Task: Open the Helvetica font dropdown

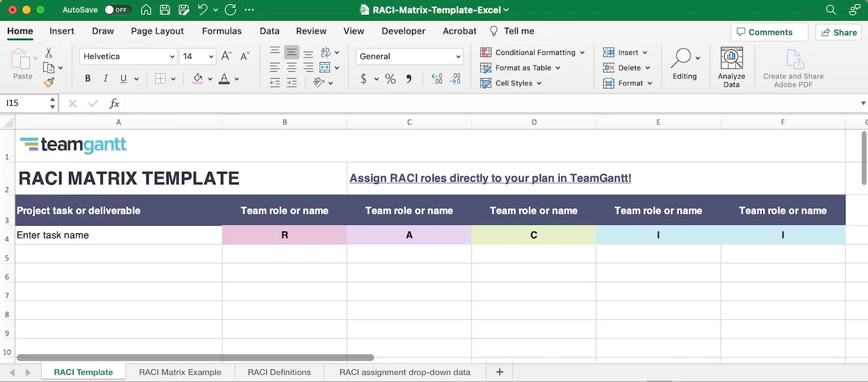Action: 171,56
